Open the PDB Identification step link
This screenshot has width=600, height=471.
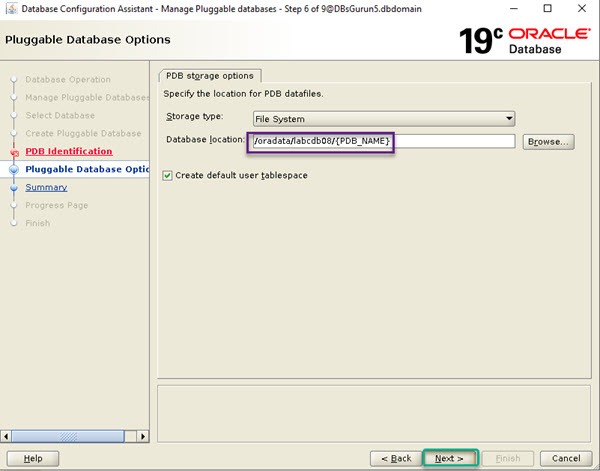coord(69,151)
